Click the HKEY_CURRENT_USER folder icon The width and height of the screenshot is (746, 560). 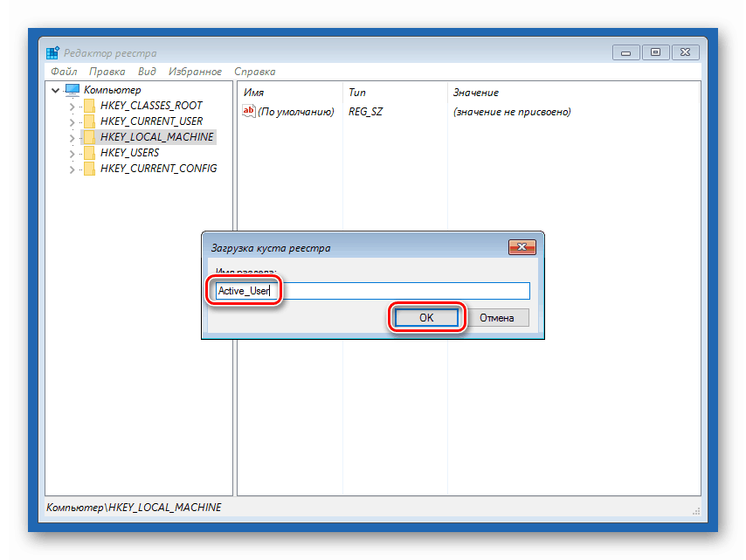[89, 121]
